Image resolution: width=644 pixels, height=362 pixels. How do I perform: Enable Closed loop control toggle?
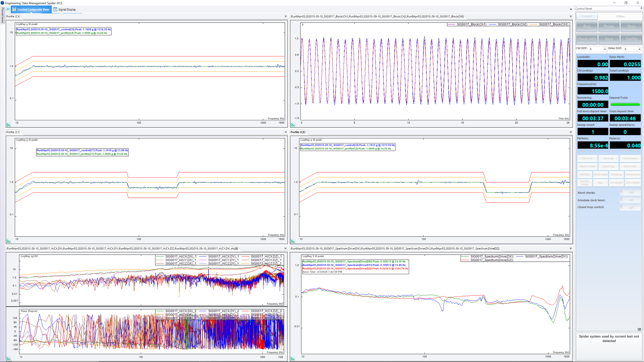(x=630, y=207)
